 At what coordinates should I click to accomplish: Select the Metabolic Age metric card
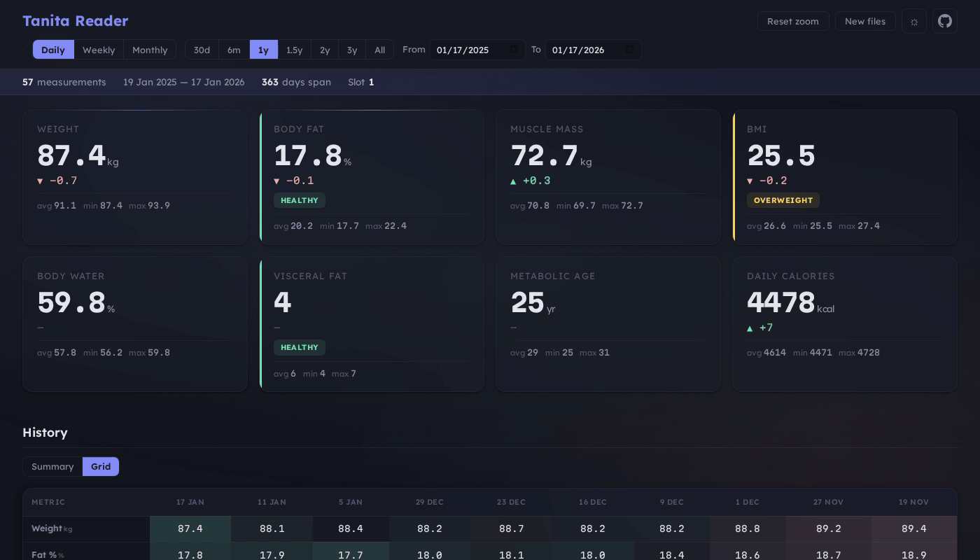(x=608, y=324)
